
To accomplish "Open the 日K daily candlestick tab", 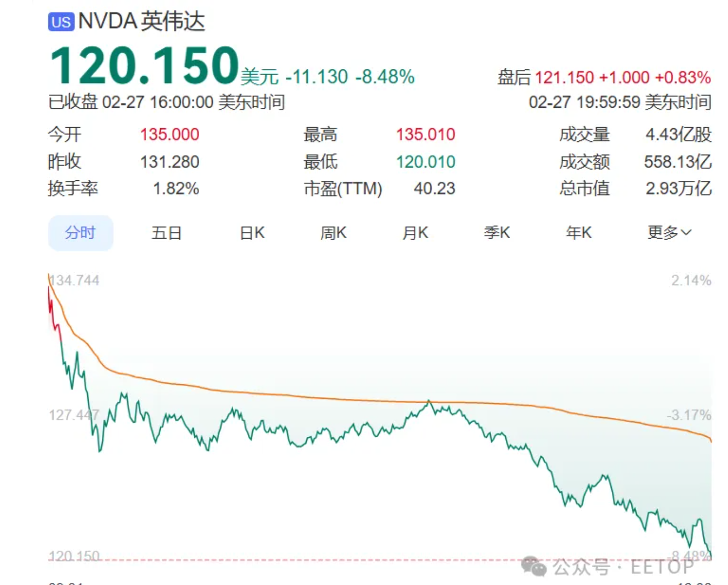I will click(252, 233).
